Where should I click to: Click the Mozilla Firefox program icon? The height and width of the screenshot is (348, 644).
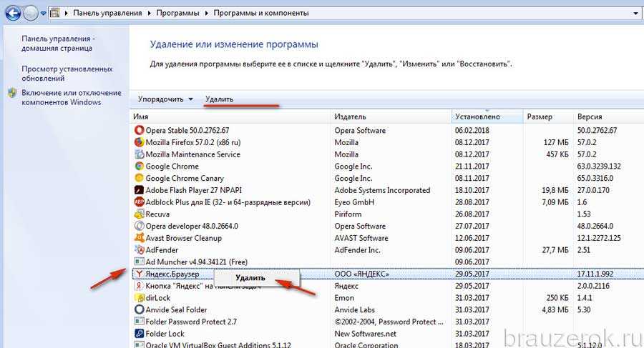[140, 142]
